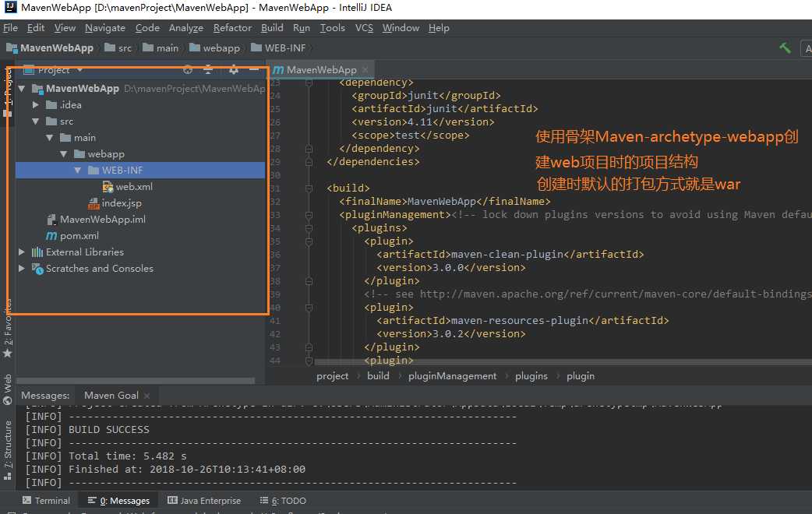Click plugins in XML breadcrumb
Screen dimensions: 812x514
[531, 376]
